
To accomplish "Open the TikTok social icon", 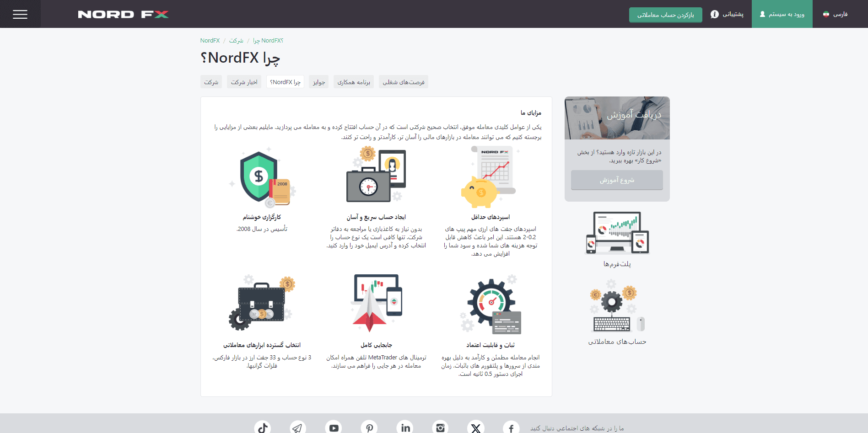I will click(x=263, y=428).
